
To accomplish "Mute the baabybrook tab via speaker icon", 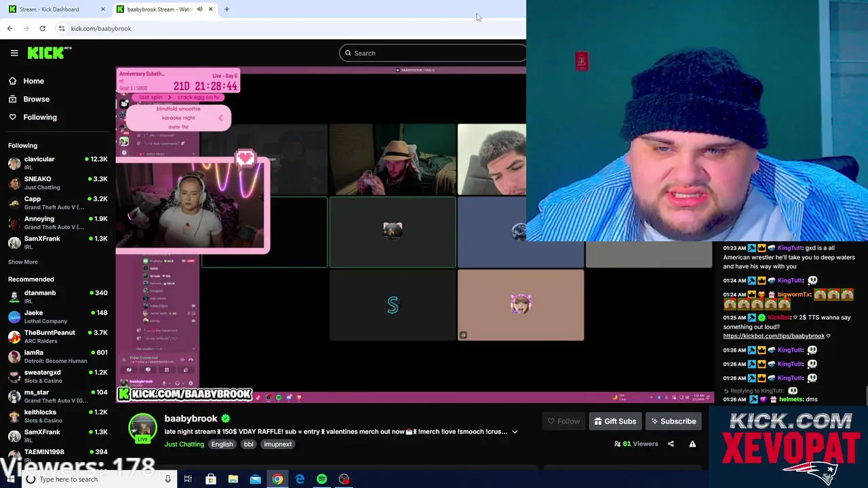I will tap(200, 9).
